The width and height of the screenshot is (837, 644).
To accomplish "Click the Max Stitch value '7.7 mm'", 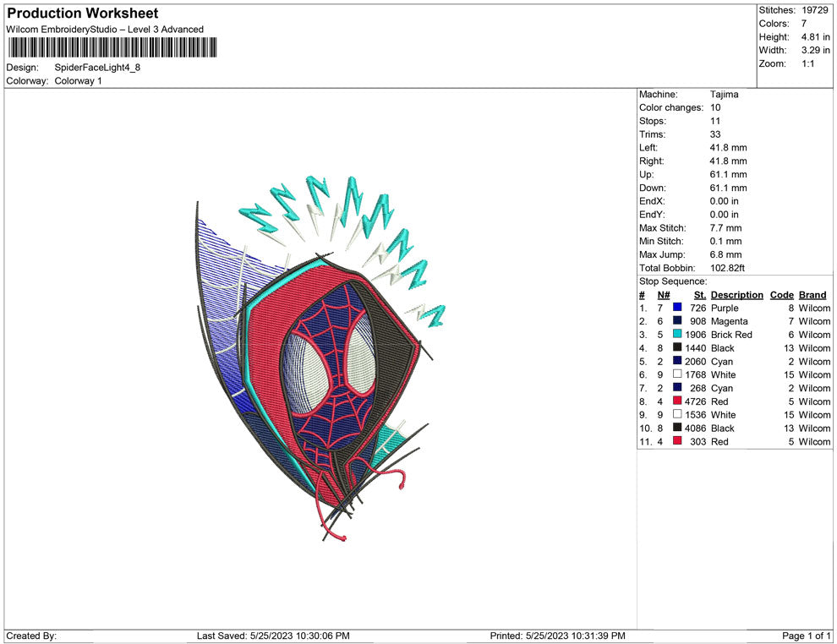I will click(x=726, y=228).
